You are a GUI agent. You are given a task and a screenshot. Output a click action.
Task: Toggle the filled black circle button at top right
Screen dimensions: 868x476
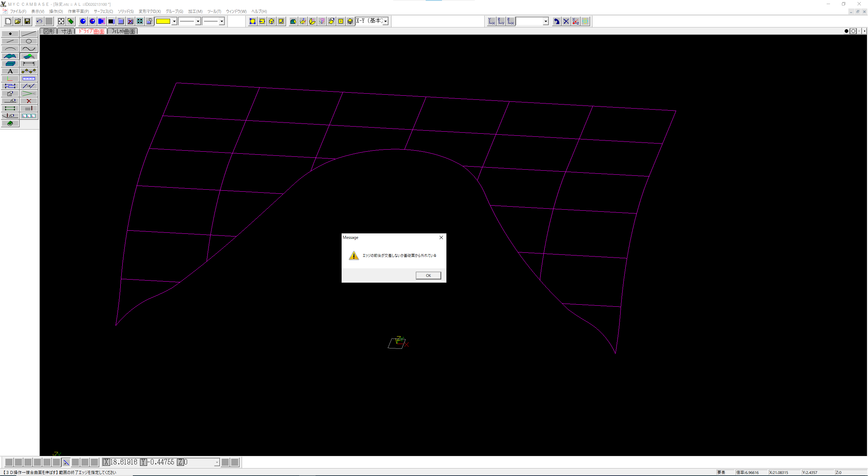(x=846, y=31)
